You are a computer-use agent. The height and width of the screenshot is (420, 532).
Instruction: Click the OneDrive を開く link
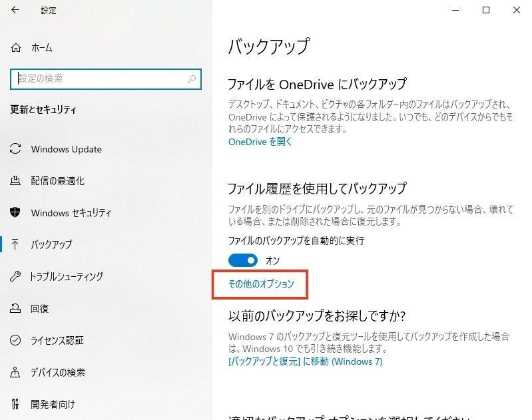pos(260,142)
